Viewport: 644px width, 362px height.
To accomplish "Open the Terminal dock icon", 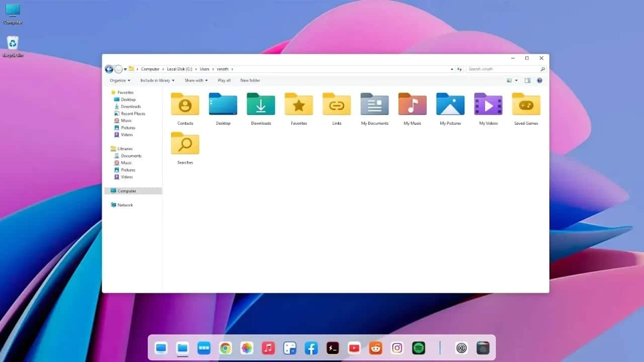I will click(333, 348).
